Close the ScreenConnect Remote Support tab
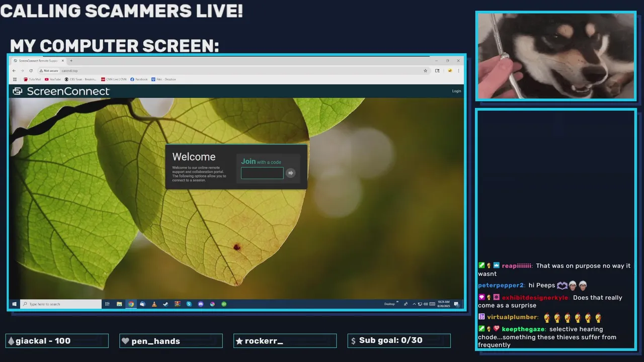 click(x=63, y=61)
